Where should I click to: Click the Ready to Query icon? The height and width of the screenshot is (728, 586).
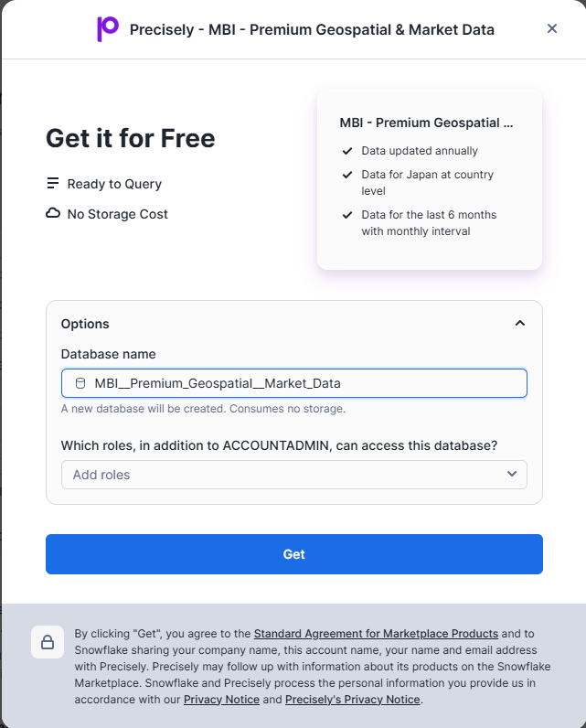pos(53,184)
